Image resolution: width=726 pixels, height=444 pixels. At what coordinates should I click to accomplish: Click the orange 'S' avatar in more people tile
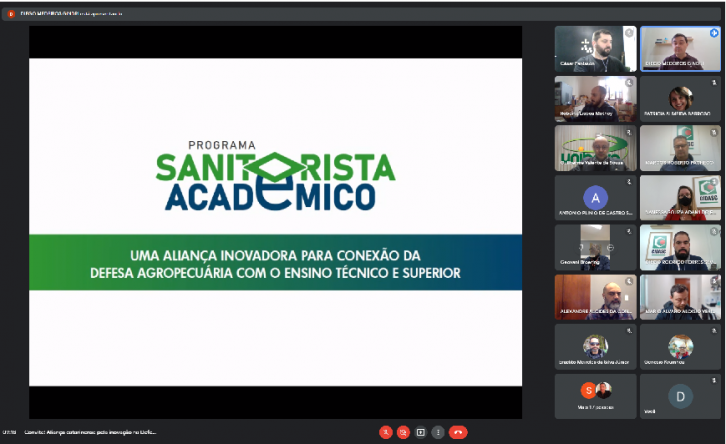tap(588, 390)
